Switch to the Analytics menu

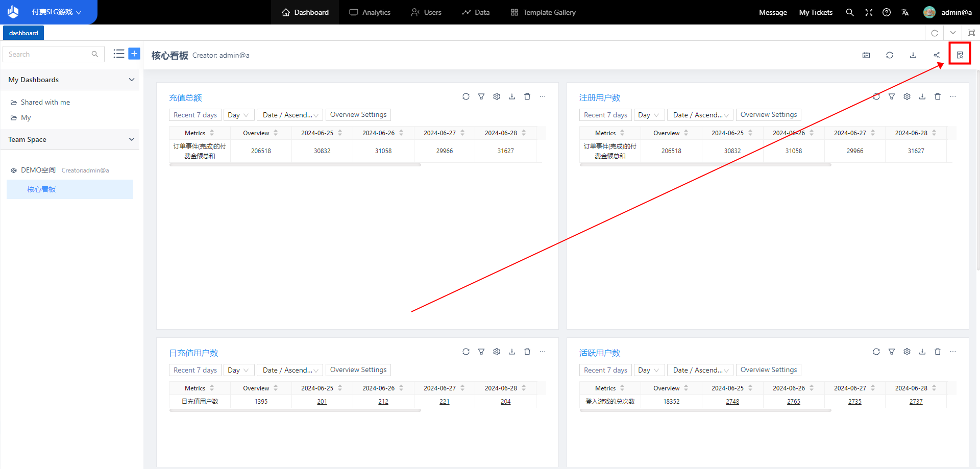point(370,12)
